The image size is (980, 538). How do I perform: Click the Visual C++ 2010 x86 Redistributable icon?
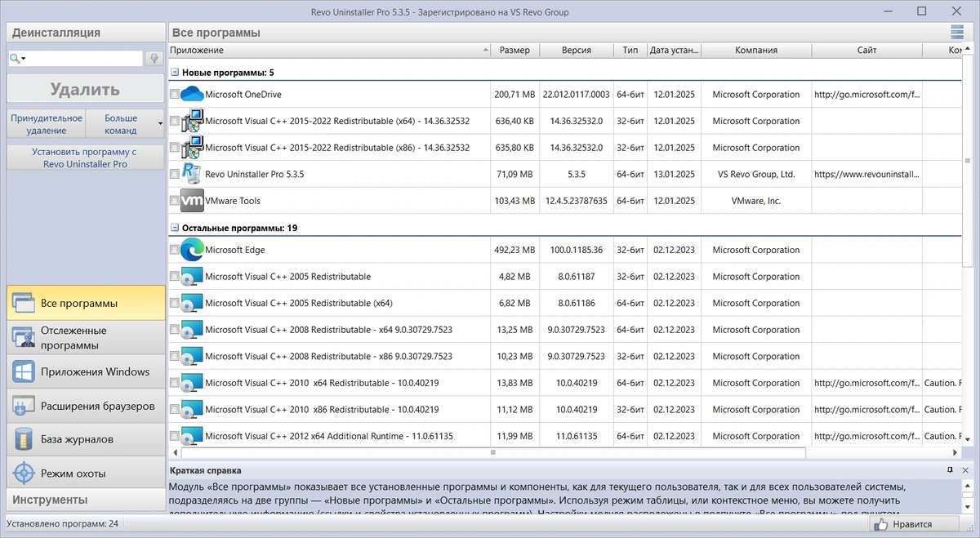tap(192, 410)
